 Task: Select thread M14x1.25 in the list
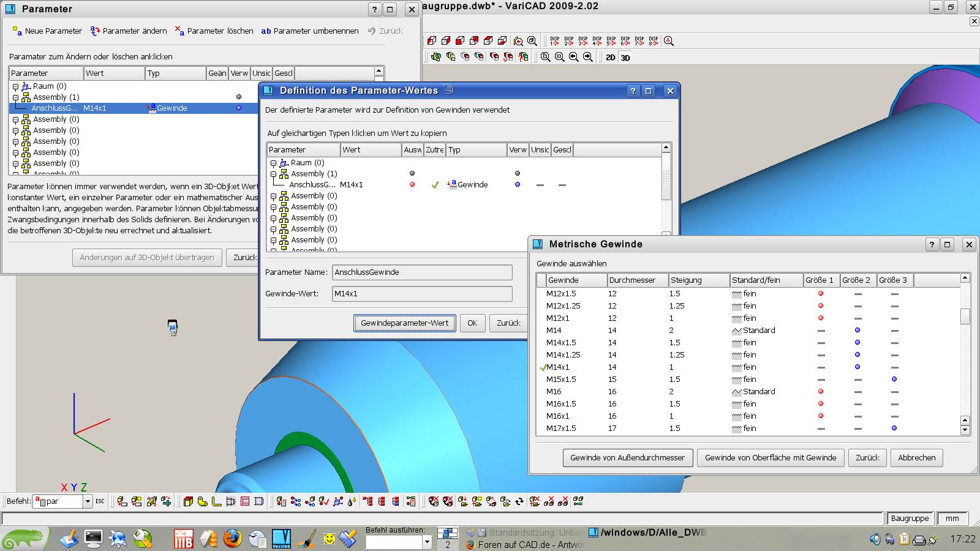(748, 355)
